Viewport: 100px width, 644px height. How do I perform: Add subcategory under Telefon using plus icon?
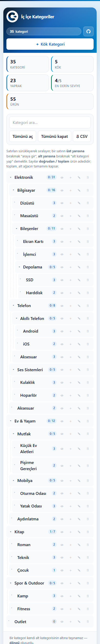(71, 306)
